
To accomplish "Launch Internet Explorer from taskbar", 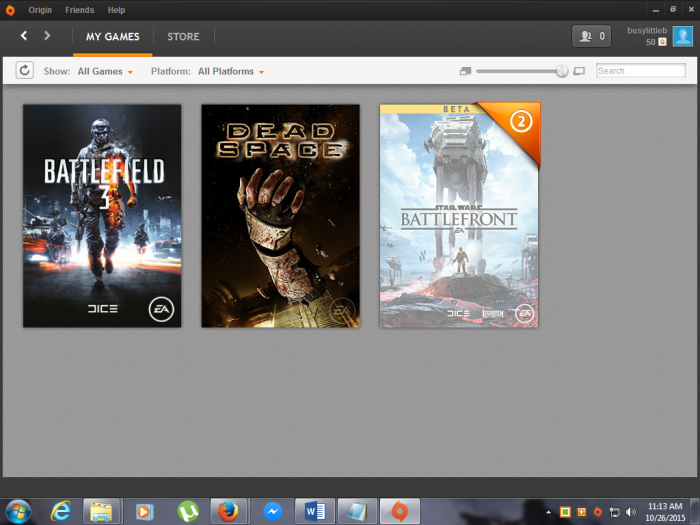I will point(61,512).
